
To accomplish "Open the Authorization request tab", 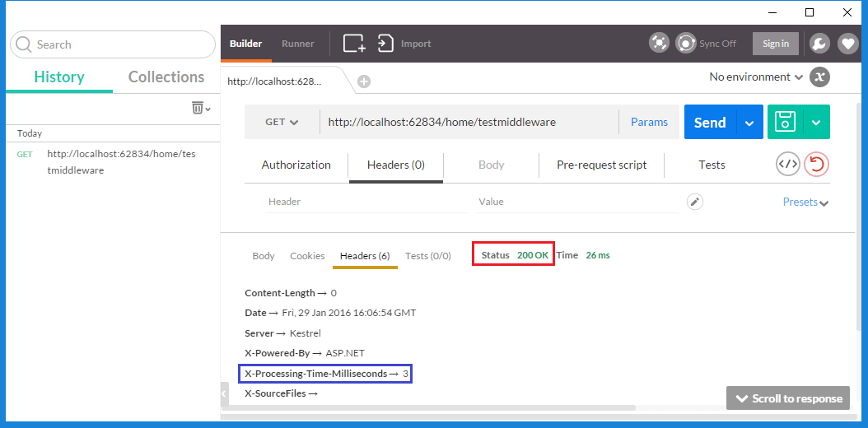I will [x=296, y=165].
